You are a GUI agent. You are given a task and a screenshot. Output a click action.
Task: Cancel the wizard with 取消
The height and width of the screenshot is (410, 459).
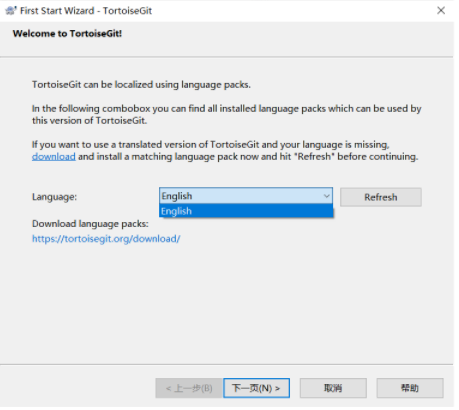click(x=333, y=388)
